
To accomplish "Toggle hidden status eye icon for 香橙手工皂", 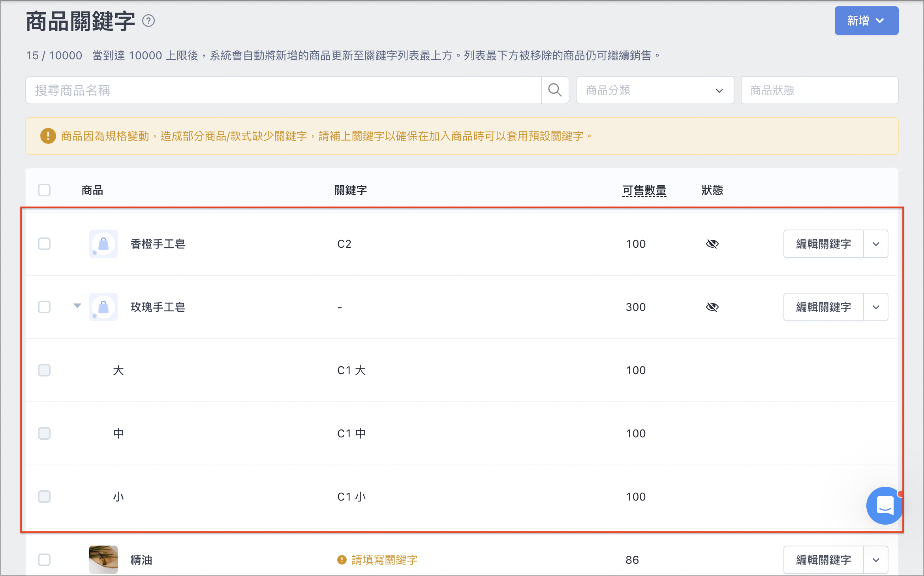I will coord(712,244).
